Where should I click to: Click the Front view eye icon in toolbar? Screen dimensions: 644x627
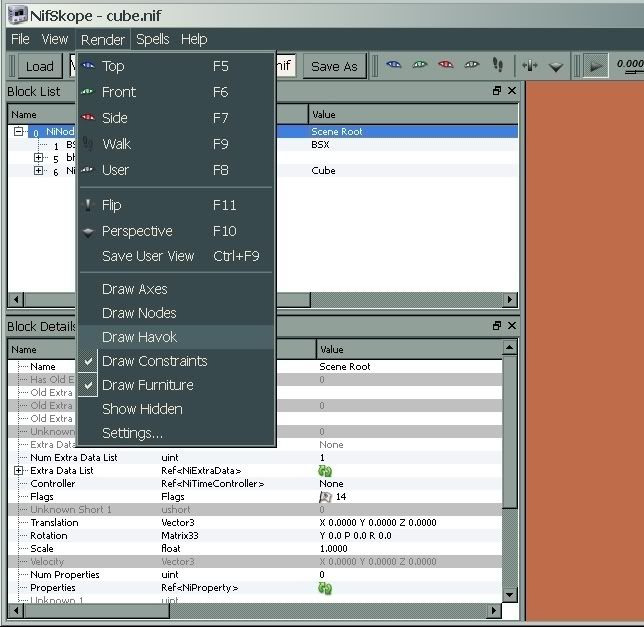(x=420, y=66)
